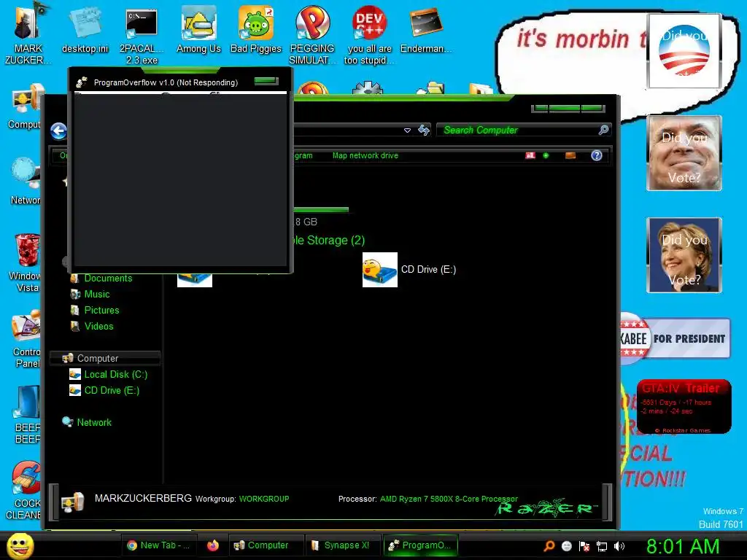Select Documents library in navigation pane
The image size is (747, 560).
pyautogui.click(x=108, y=279)
